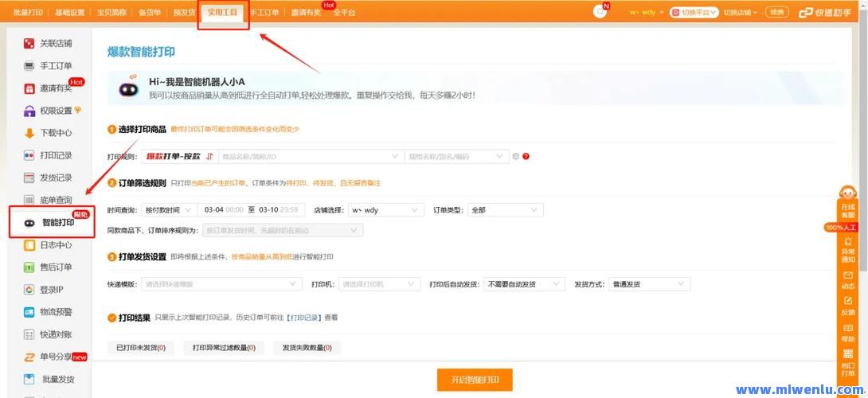Screen dimensions: 868x398
Task: Click the 开启智能打印 button
Action: [x=475, y=380]
